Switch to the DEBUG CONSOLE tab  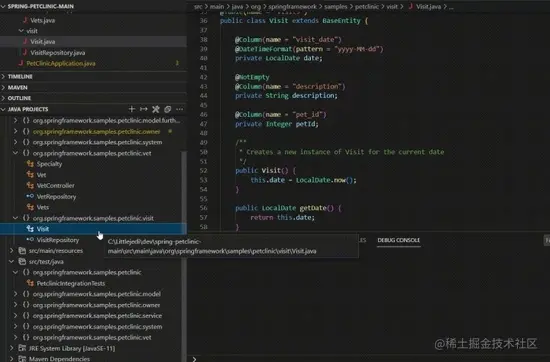pos(398,240)
